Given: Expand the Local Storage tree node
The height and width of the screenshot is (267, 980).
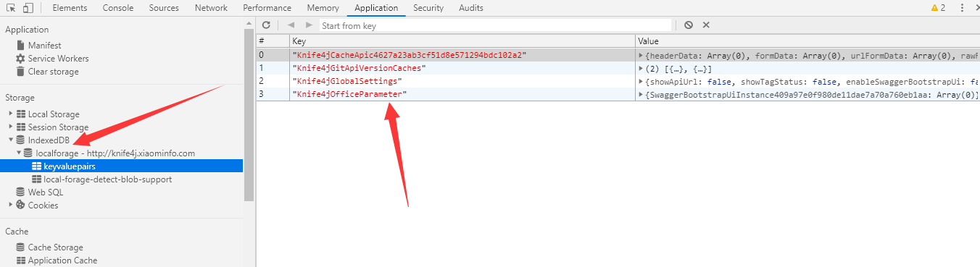Looking at the screenshot, I should [x=11, y=114].
